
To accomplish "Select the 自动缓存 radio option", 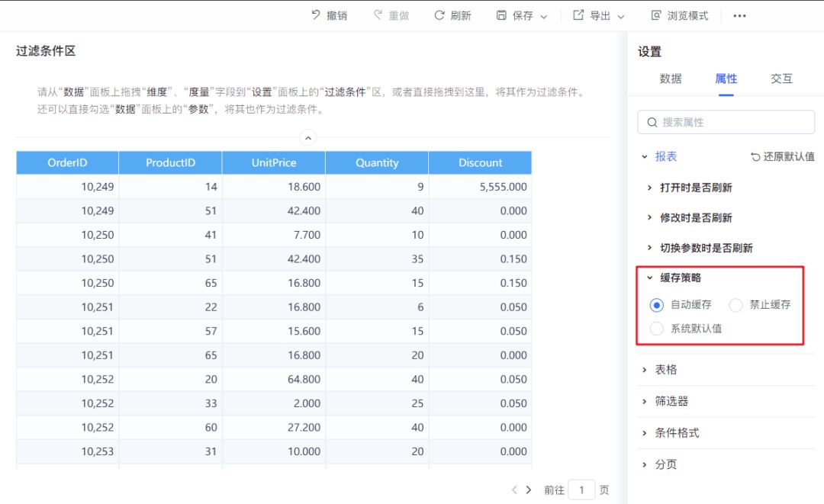I will [656, 305].
